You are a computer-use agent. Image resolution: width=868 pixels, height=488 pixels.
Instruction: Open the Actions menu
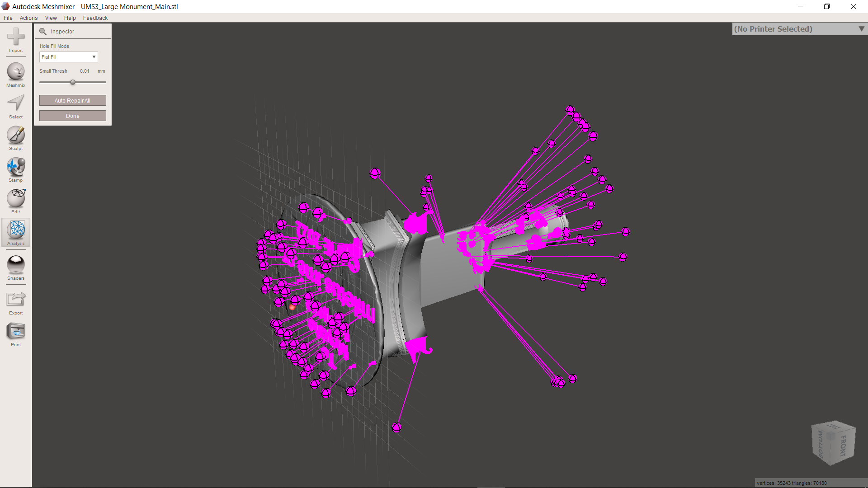(x=28, y=18)
